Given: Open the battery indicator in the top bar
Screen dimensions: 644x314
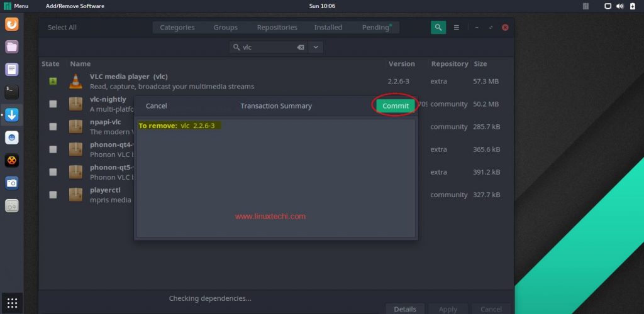Looking at the screenshot, I should pyautogui.click(x=632, y=6).
